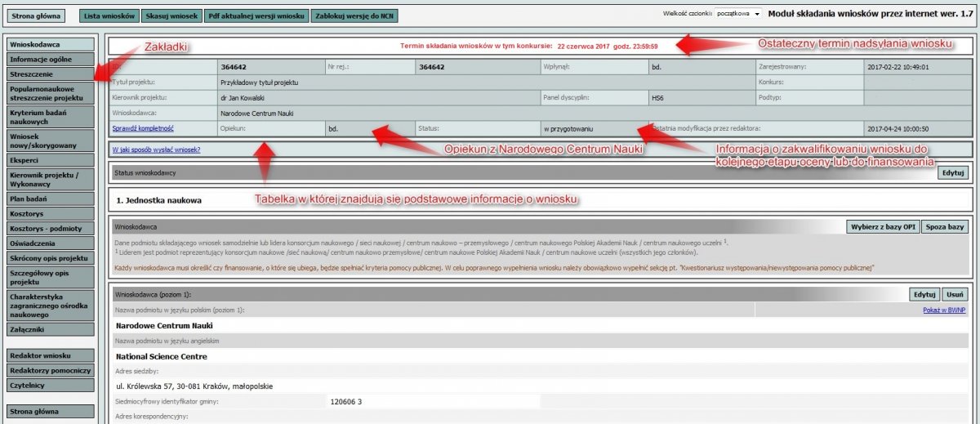Click heading '1. Jednostka naukowa'
980x424 pixels.
tap(158, 200)
